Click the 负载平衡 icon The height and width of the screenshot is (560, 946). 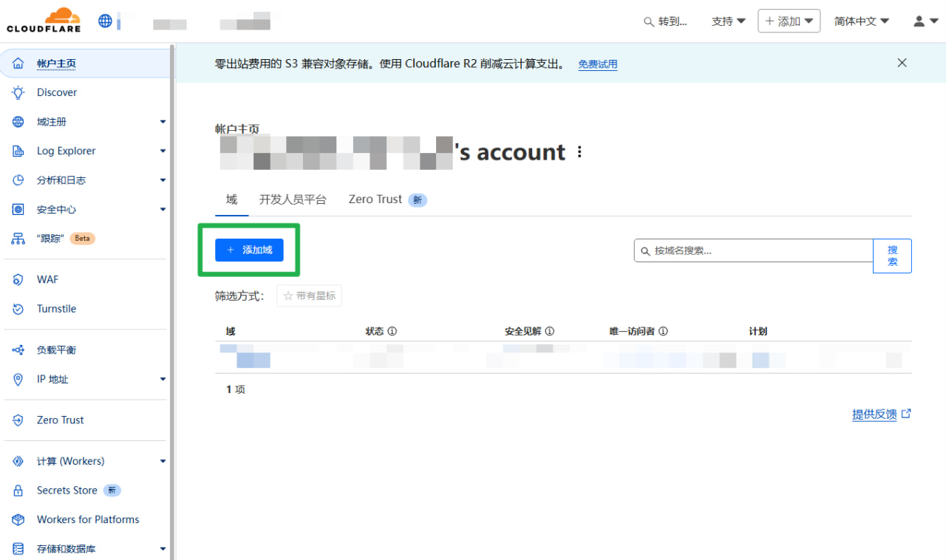[18, 350]
